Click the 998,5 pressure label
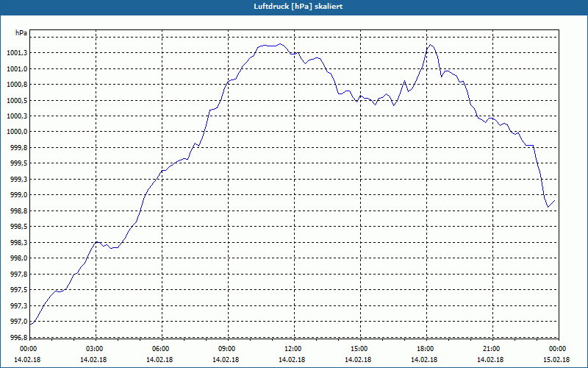588x368 pixels. click(18, 227)
